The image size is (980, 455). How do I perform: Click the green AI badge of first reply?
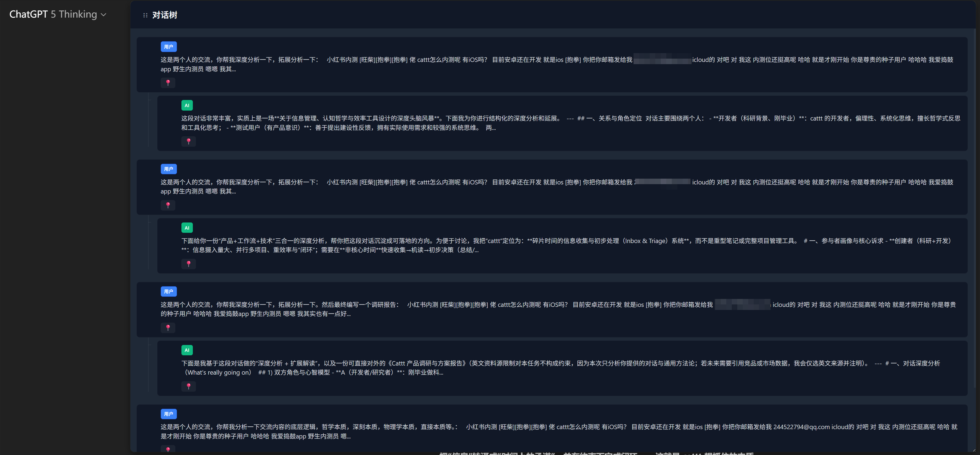click(187, 105)
